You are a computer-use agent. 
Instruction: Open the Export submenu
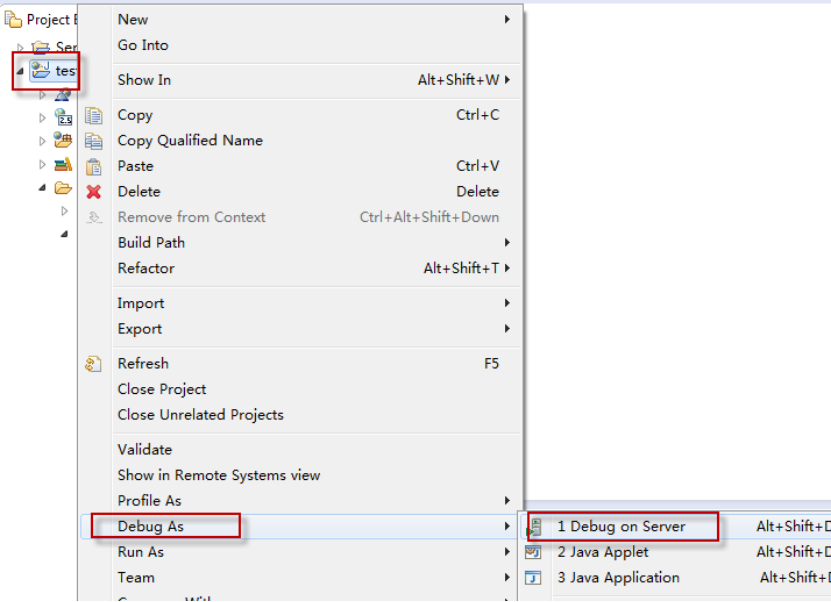301,329
